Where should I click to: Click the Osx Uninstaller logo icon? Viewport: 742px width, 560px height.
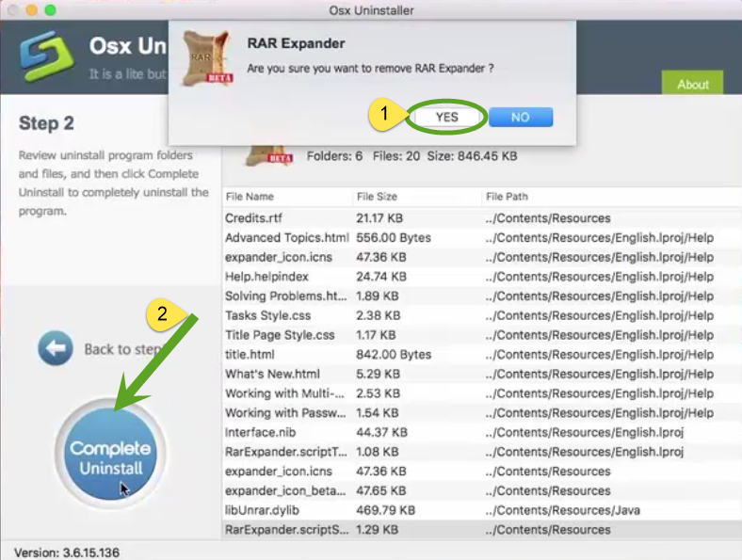point(47,56)
